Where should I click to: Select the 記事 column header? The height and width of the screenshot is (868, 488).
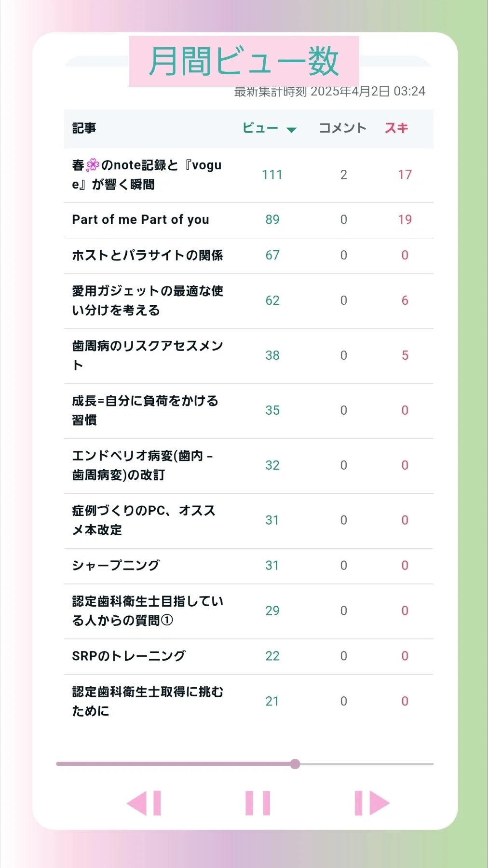coord(84,128)
